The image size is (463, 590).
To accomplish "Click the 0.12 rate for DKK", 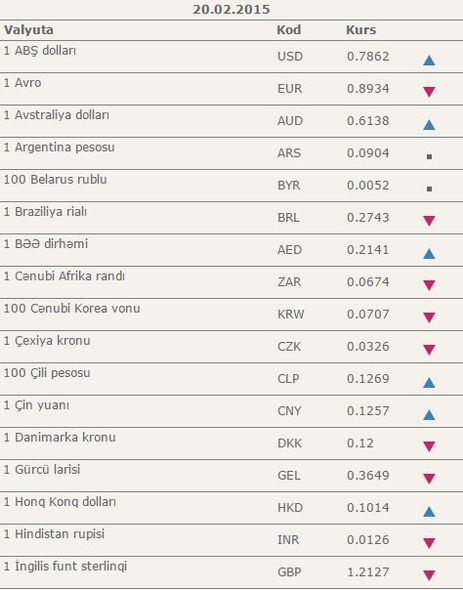I will [360, 443].
